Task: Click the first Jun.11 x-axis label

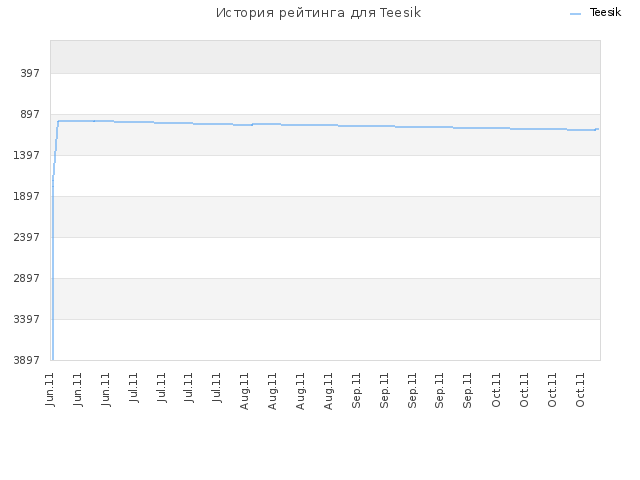Action: pyautogui.click(x=50, y=389)
